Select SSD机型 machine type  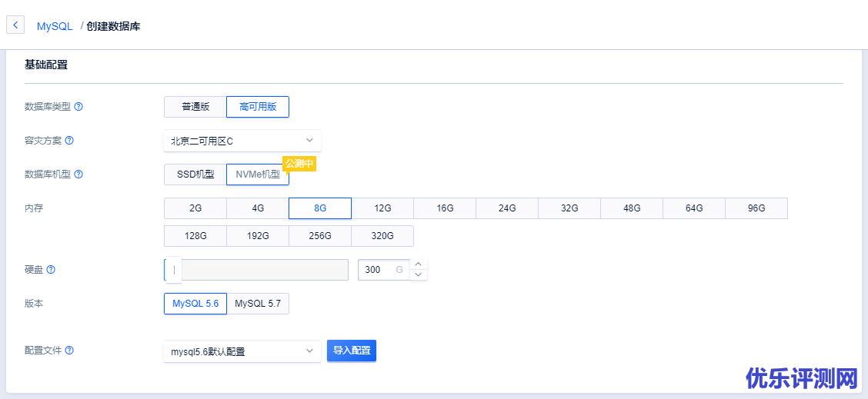(x=195, y=175)
